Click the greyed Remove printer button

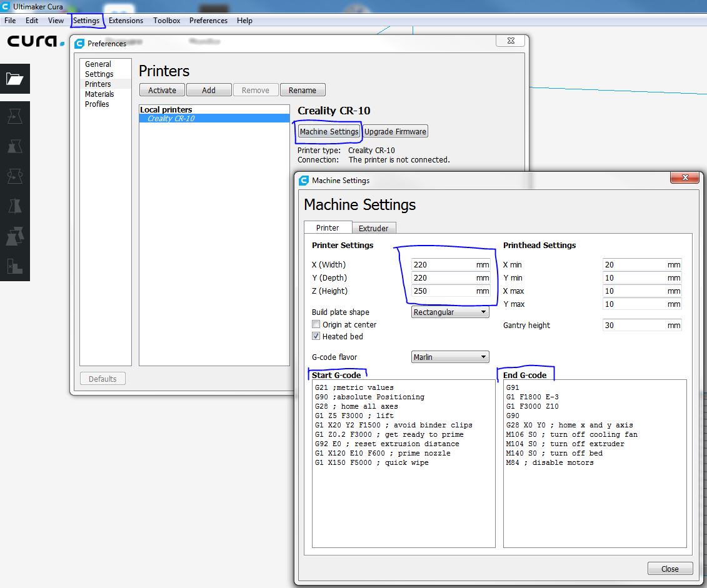tap(255, 90)
